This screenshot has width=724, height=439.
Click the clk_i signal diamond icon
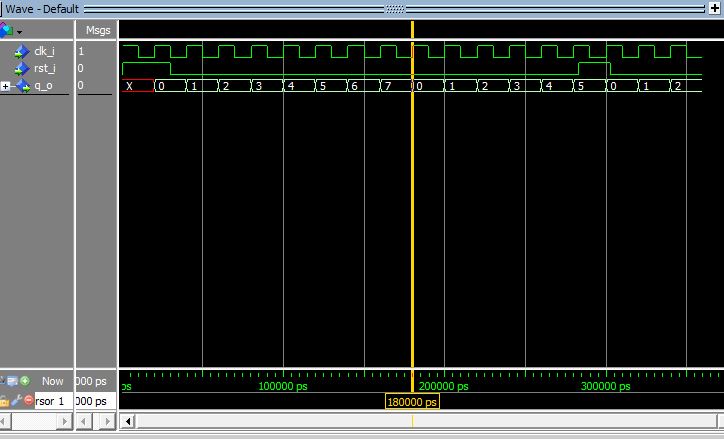pos(22,50)
